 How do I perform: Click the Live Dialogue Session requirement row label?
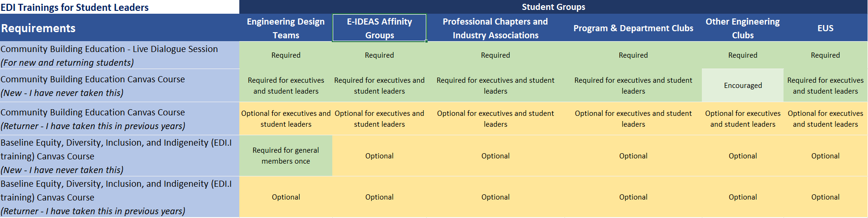[x=119, y=55]
